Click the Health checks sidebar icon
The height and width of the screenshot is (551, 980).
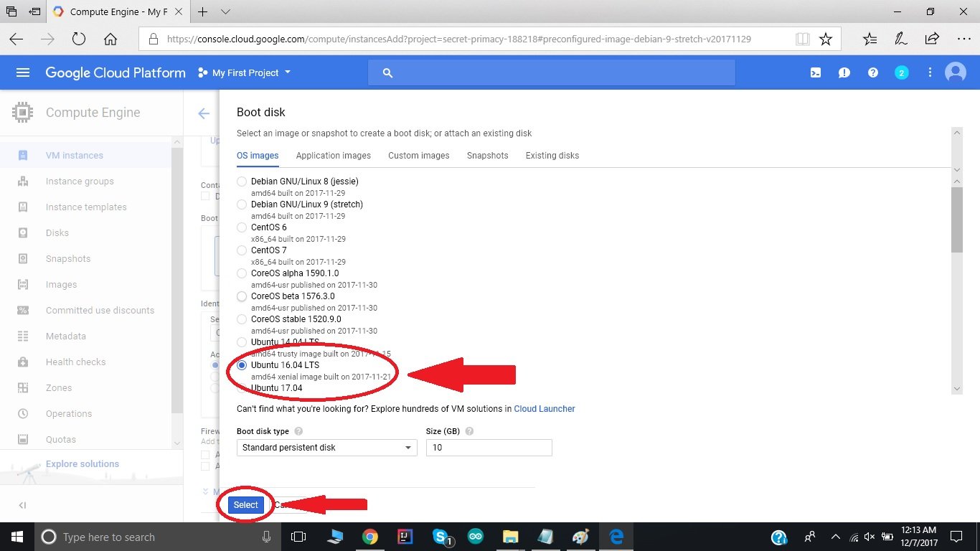pyautogui.click(x=23, y=362)
